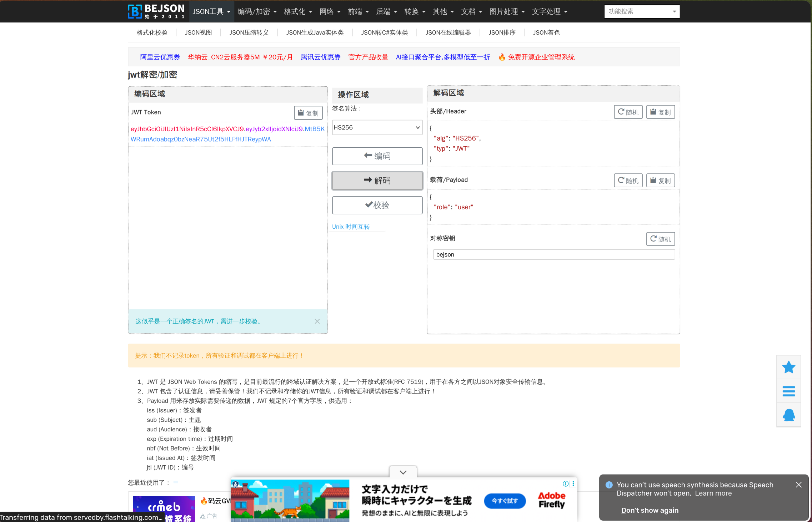Click inside the symmetric key input field
Viewport: 812px width, 522px height.
[x=553, y=254]
